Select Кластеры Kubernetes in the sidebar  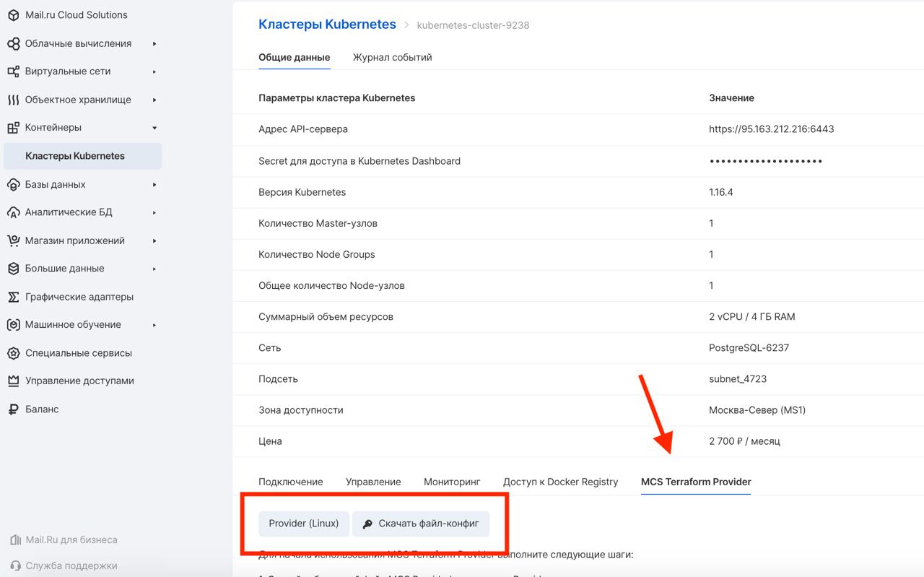[83, 156]
